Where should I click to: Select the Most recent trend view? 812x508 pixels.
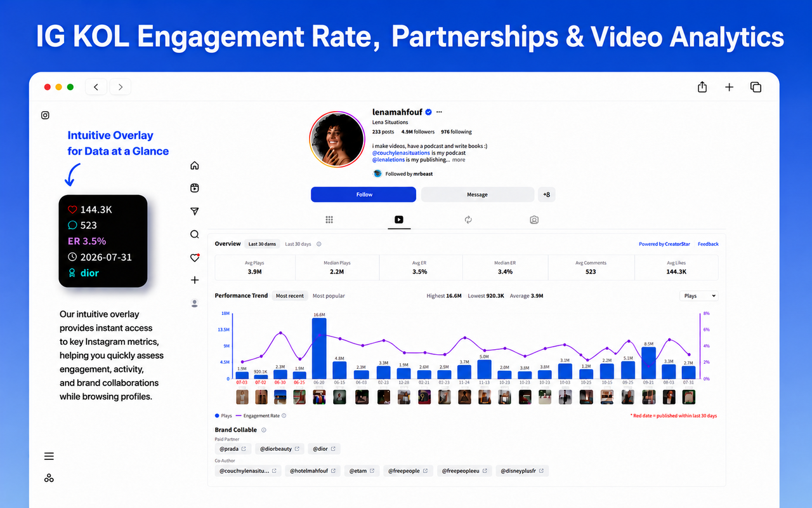(x=290, y=296)
